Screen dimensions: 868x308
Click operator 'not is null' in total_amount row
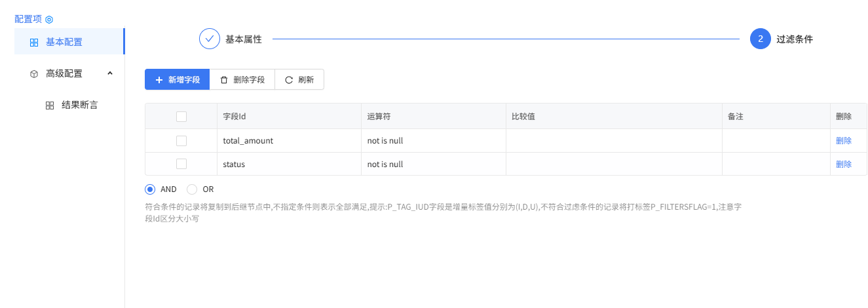point(385,141)
